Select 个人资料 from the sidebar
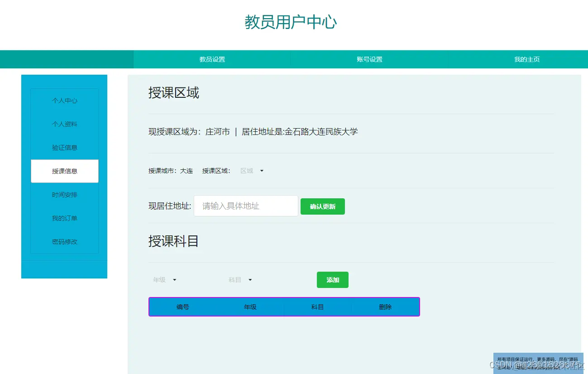Screen dimensions: 588x374 pos(64,124)
